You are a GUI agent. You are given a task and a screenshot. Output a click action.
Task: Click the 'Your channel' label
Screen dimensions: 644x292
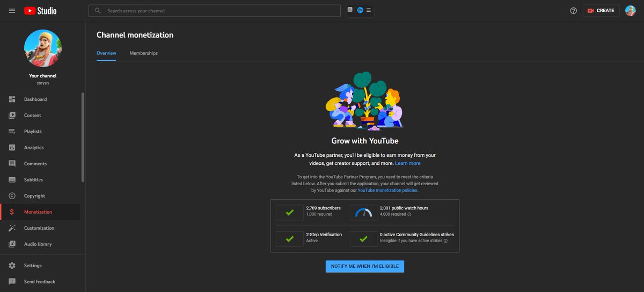43,76
